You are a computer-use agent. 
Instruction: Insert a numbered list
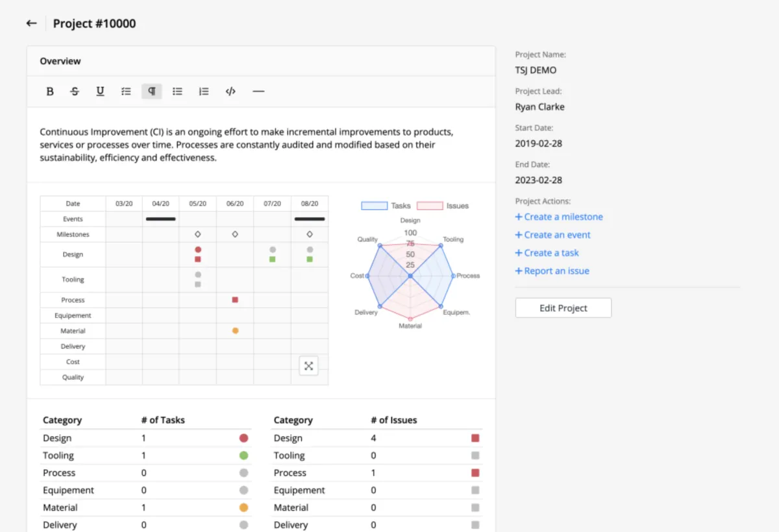pyautogui.click(x=204, y=91)
